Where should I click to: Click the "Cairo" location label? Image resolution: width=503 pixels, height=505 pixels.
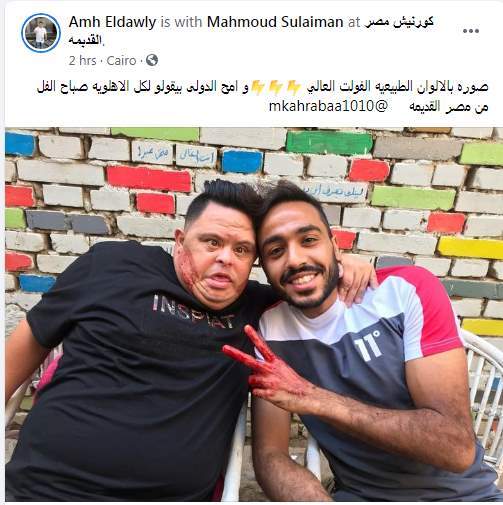[x=121, y=61]
